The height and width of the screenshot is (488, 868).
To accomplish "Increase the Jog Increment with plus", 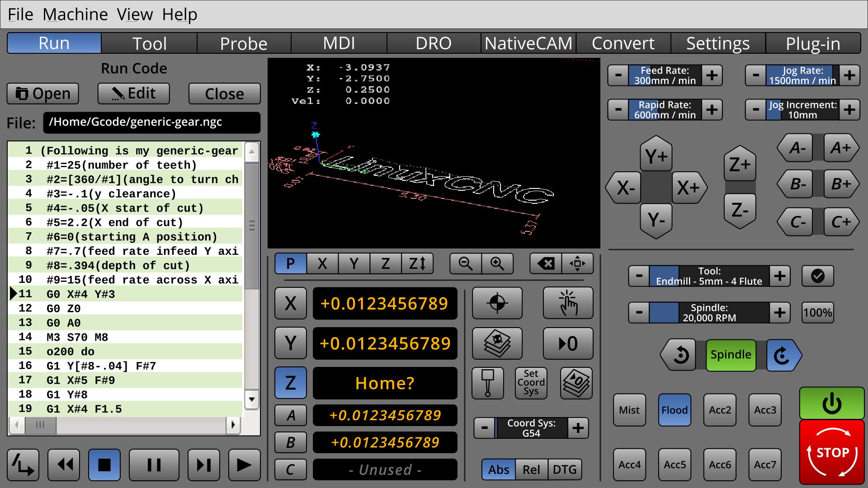I will (849, 109).
